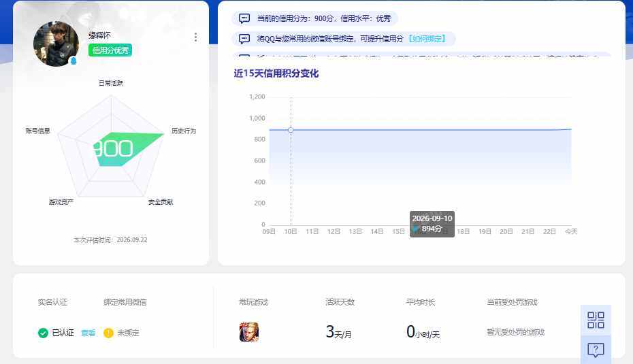This screenshot has height=364, width=633.
Task: Click the 12日 axis label
Action: click(334, 231)
